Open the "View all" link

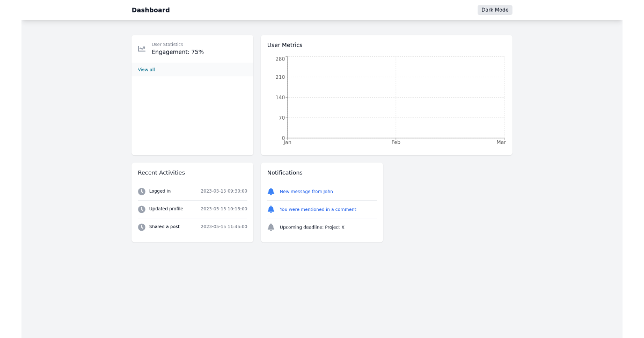[145, 69]
